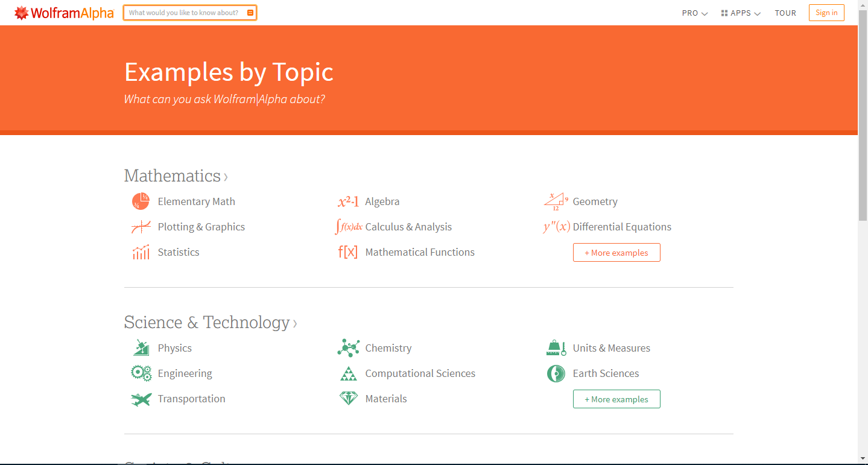868x465 pixels.
Task: Click the Elementary Math pie chart icon
Action: [141, 201]
